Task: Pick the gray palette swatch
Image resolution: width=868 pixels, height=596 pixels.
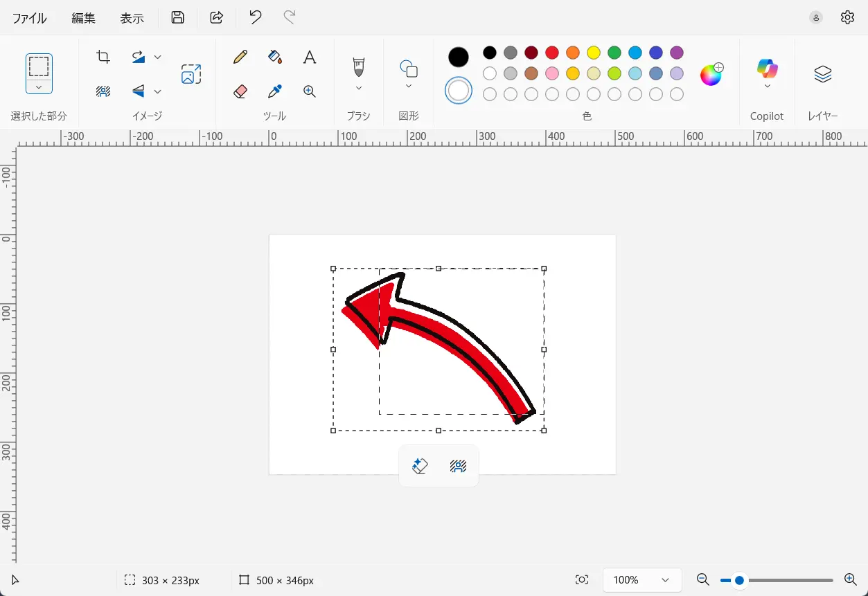Action: (511, 53)
